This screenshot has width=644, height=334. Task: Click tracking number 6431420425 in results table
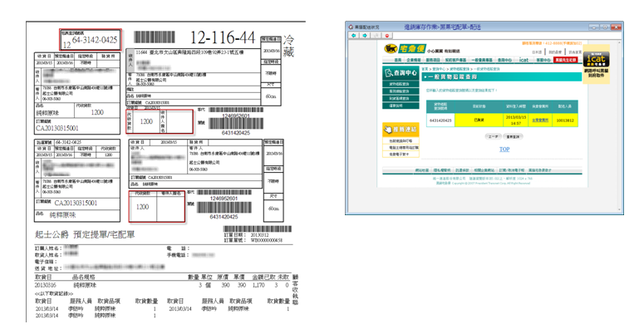(440, 120)
